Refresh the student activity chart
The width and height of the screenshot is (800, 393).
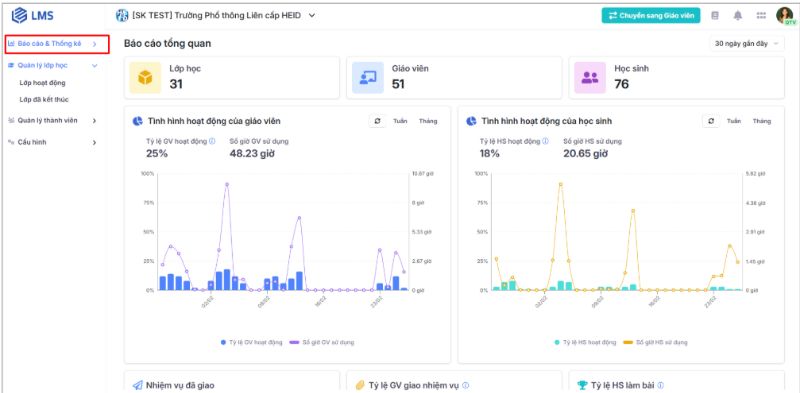(711, 121)
